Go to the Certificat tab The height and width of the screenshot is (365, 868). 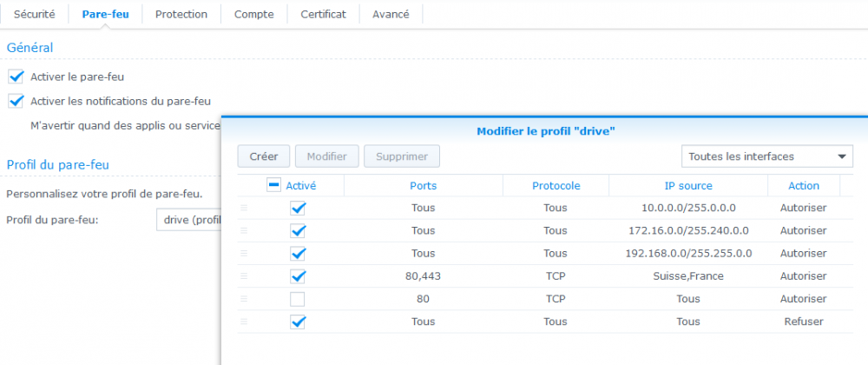(323, 15)
